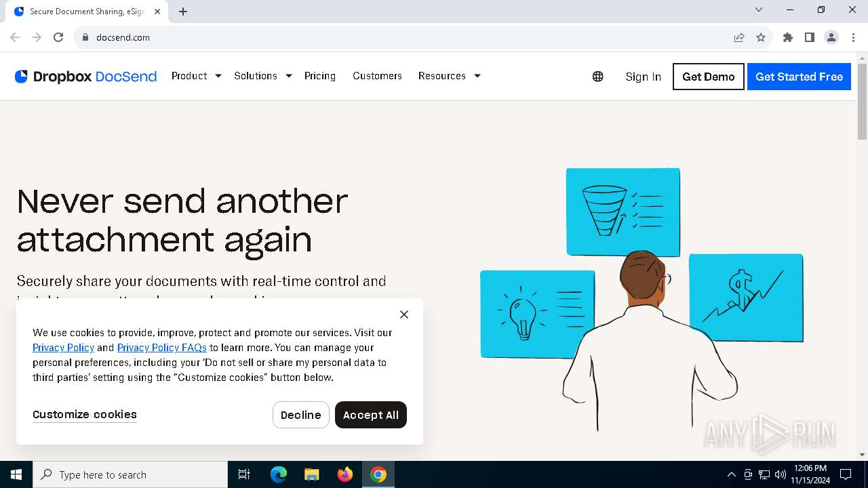Toggle the Chrome side panel
868x488 pixels.
pos(810,37)
